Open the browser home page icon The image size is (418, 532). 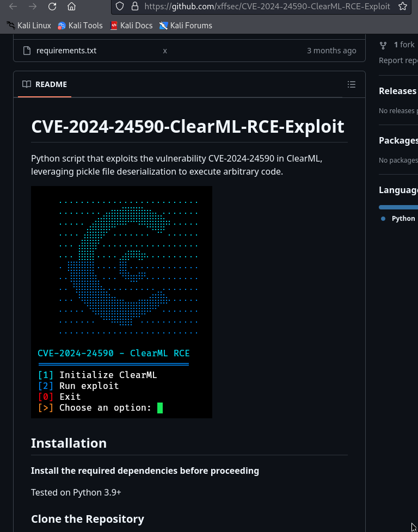coord(71,7)
